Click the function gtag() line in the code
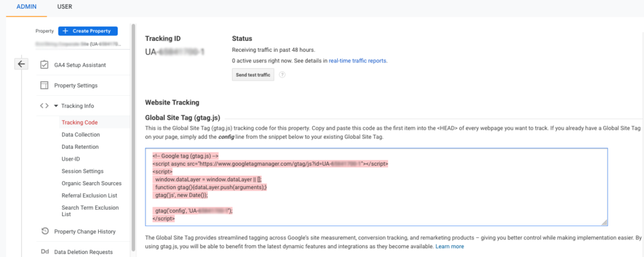644x257 pixels. [x=211, y=187]
